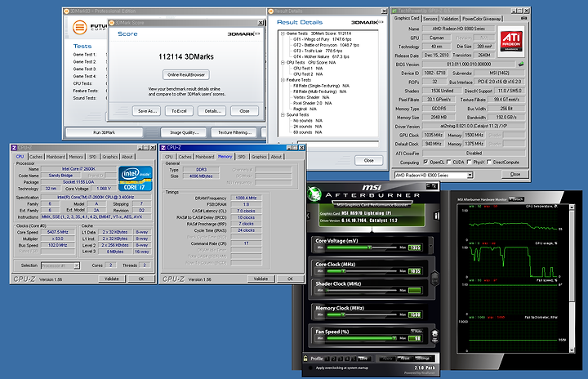Viewport: 588px width, 379px height.
Task: Collapse the Sound Tests tree node
Action: (283, 115)
